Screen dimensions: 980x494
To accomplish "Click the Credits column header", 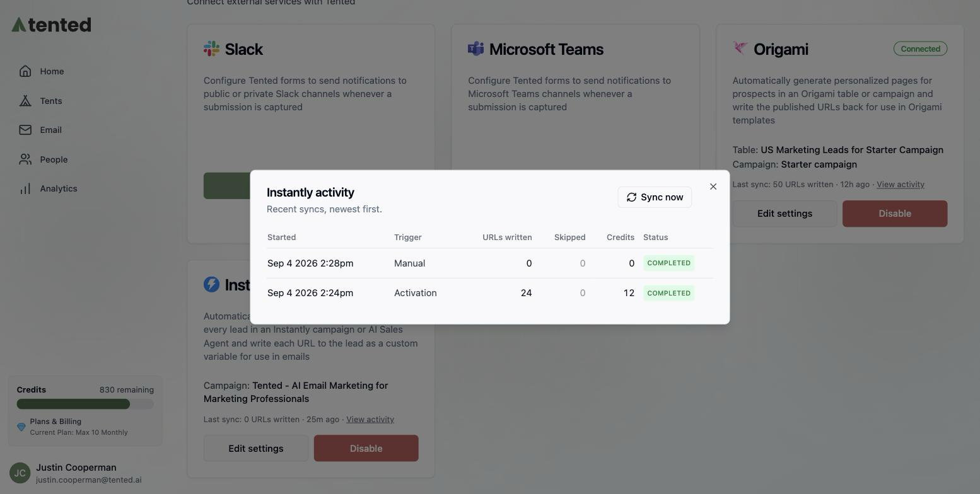I will (621, 238).
